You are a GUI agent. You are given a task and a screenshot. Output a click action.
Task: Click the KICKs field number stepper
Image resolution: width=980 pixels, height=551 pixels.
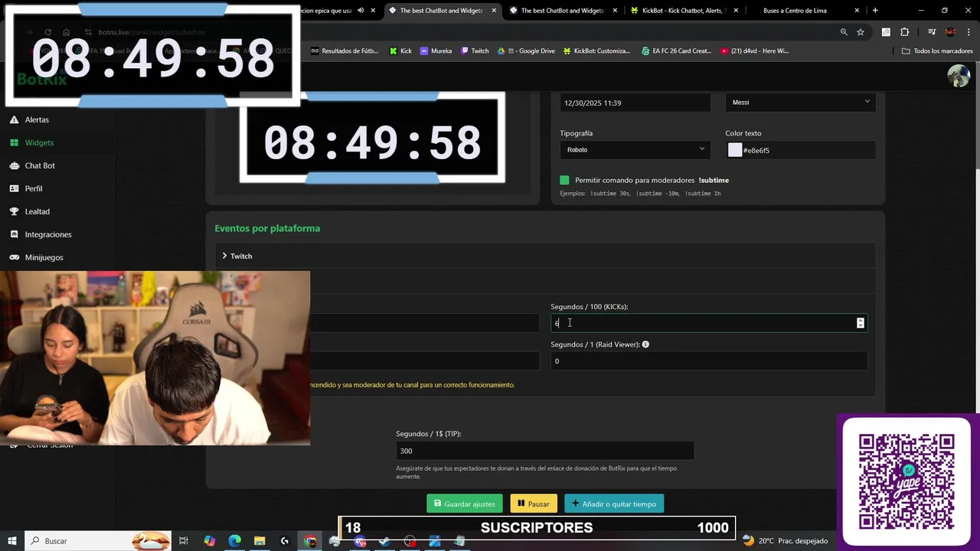861,323
